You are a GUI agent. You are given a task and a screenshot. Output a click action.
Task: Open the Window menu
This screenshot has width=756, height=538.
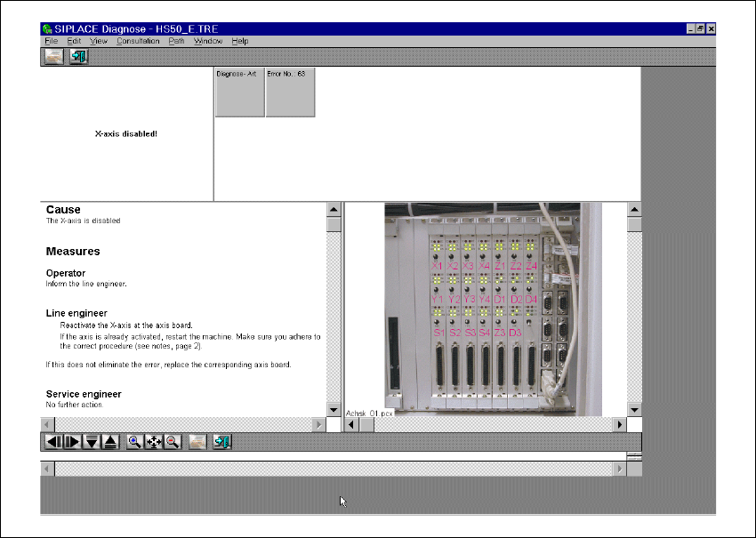coord(208,41)
